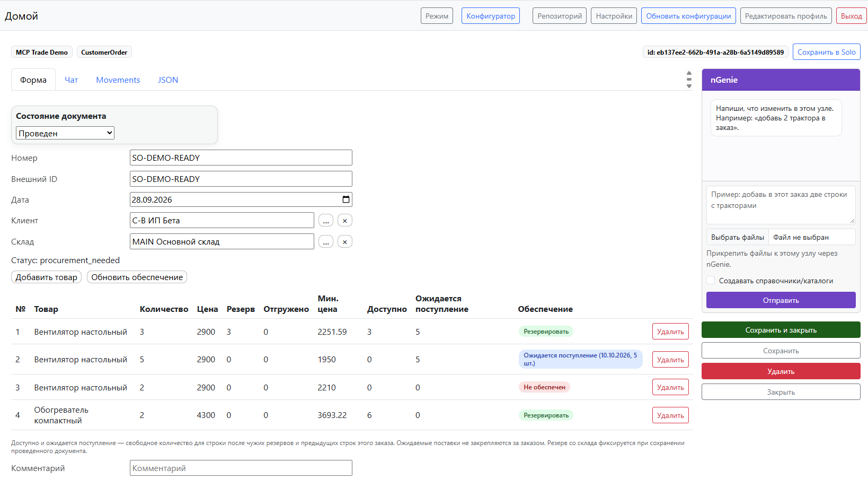This screenshot has width=868, height=479.
Task: Click the Добавить товар button
Action: click(x=47, y=277)
